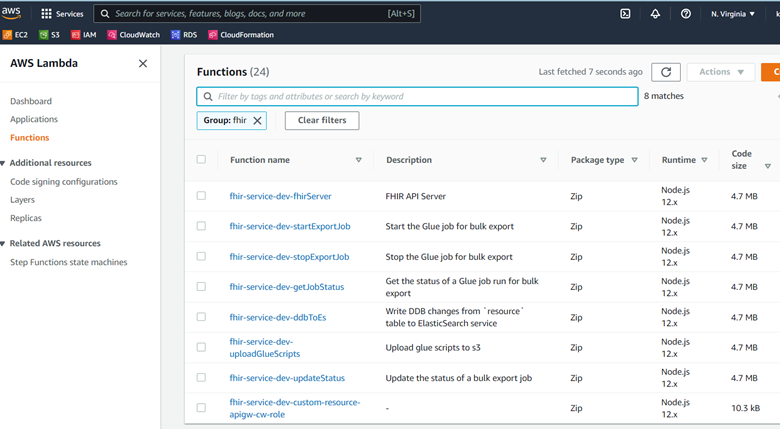The height and width of the screenshot is (429, 780).
Task: Open the CloudWatch bookmark shortcut
Action: tap(133, 35)
